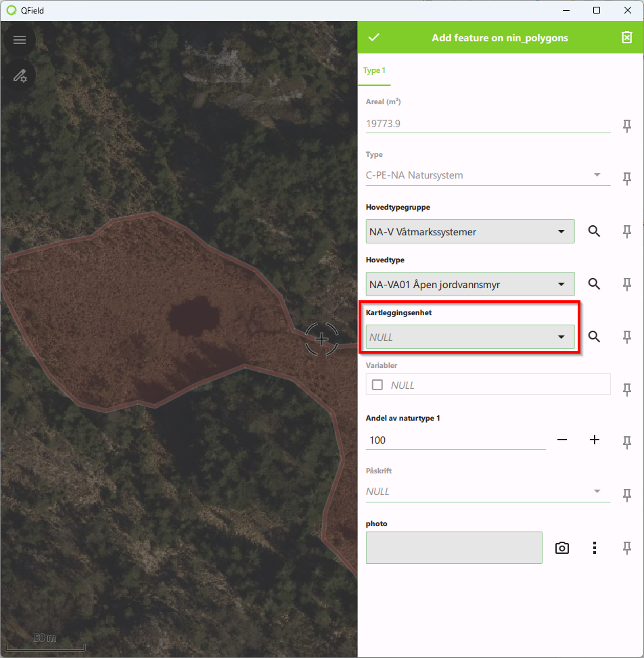Open the Kartleggingsenhet NULL dropdown
The image size is (644, 658).
(469, 337)
